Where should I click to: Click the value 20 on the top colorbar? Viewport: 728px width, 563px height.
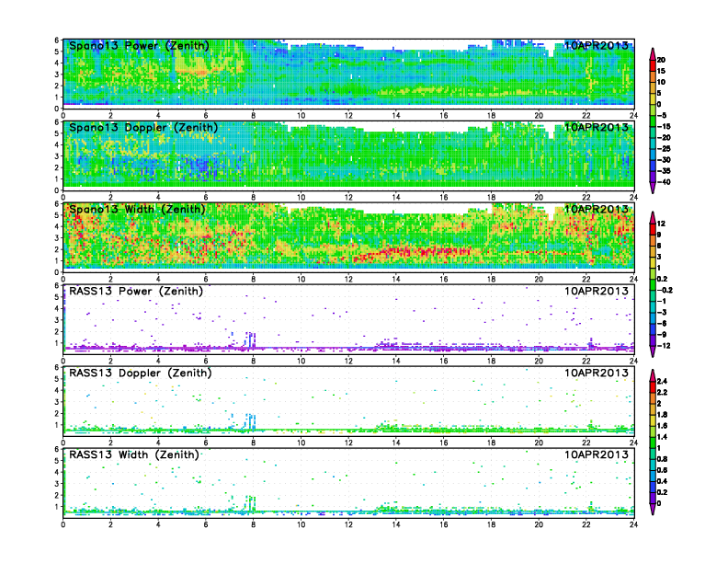(x=661, y=60)
